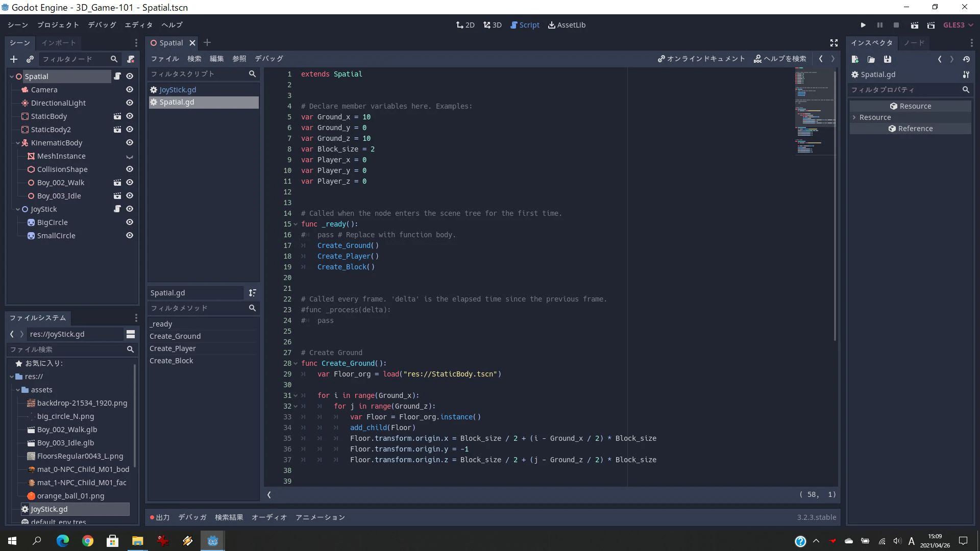Switch to the インポート tab
Viewport: 980px width, 551px height.
pos(58,43)
